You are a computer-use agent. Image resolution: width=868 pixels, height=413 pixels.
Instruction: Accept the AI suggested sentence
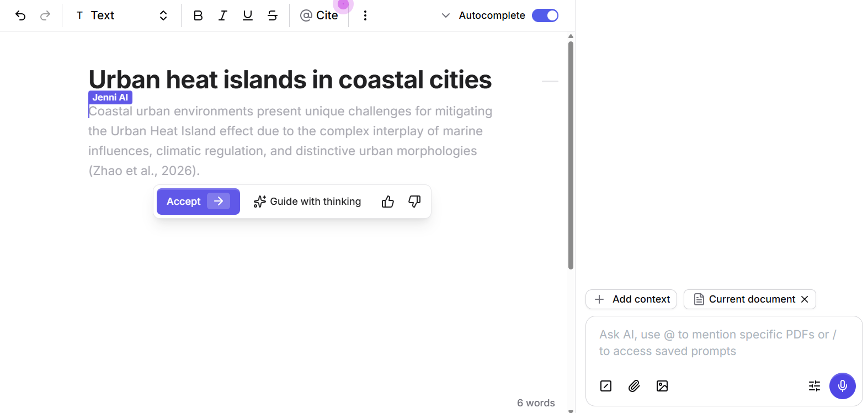198,202
